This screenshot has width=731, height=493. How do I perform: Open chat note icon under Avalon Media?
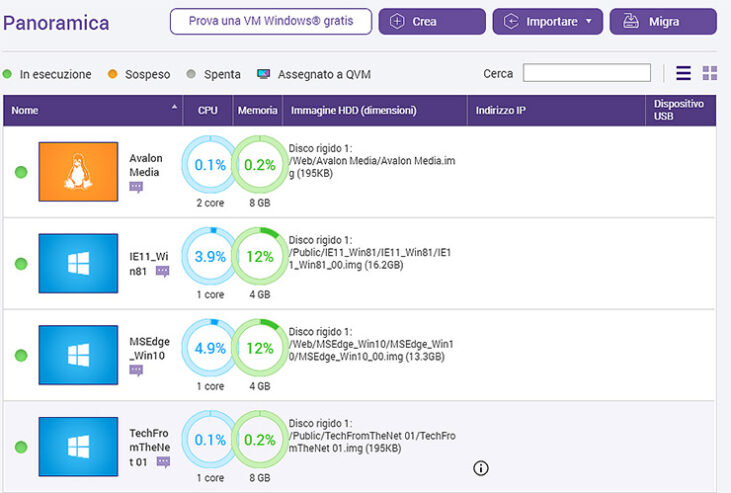pos(136,187)
